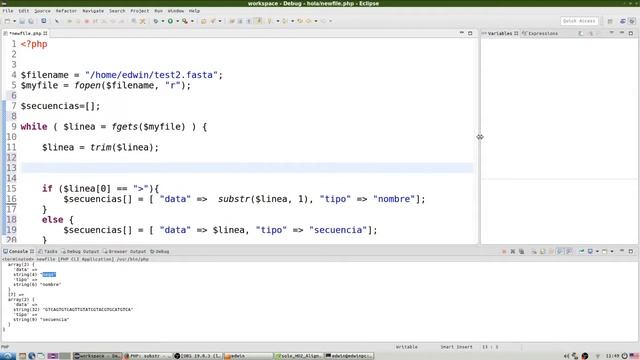Switch to the Expressions tab
The height and width of the screenshot is (360, 640).
[x=540, y=33]
